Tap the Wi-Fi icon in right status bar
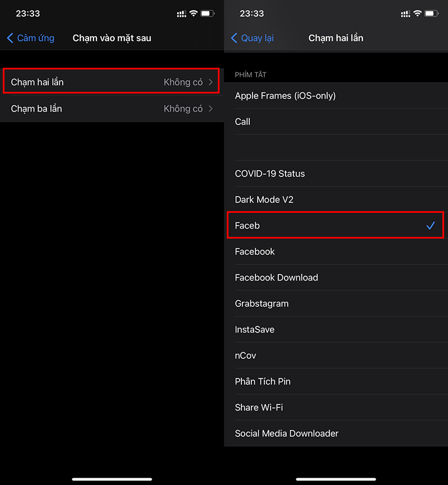The image size is (448, 485). coord(417,13)
